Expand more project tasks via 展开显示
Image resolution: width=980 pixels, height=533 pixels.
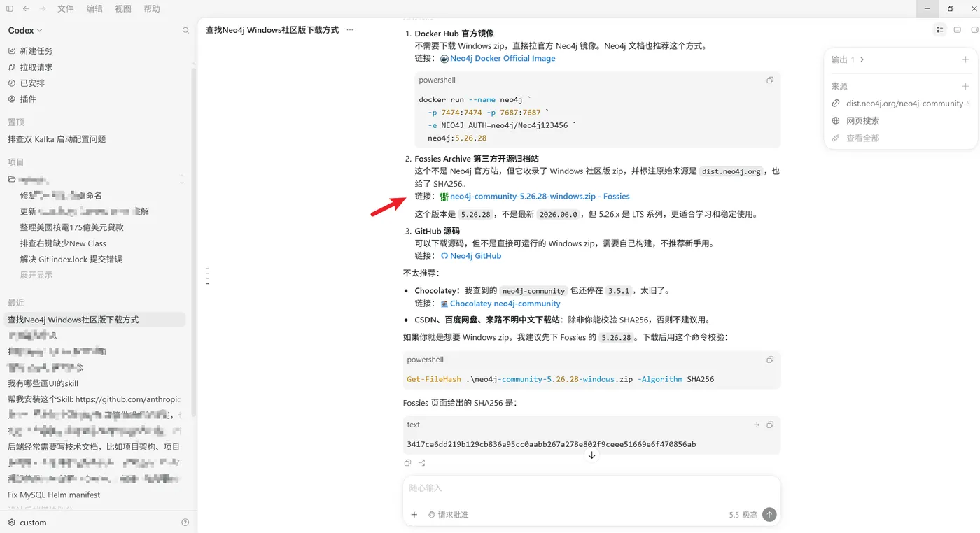[36, 275]
